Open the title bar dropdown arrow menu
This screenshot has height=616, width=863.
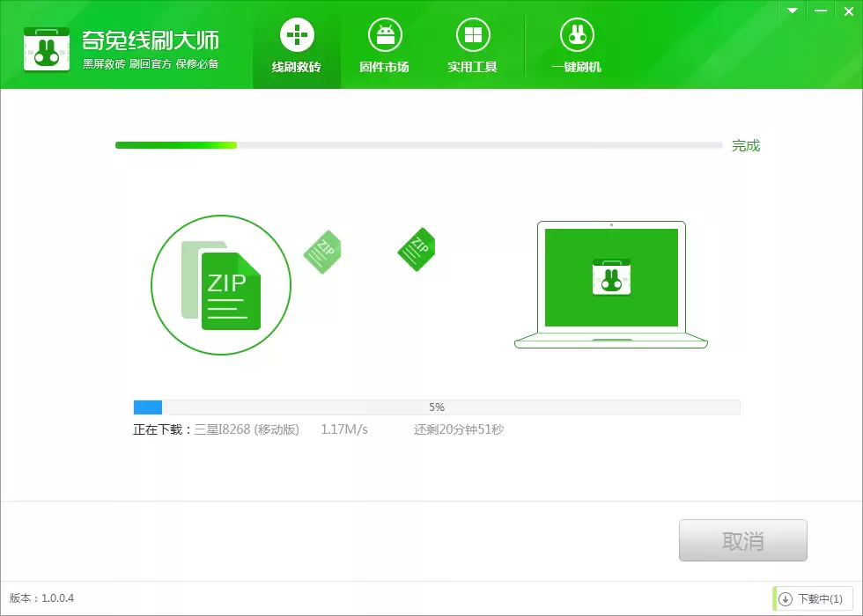point(792,11)
